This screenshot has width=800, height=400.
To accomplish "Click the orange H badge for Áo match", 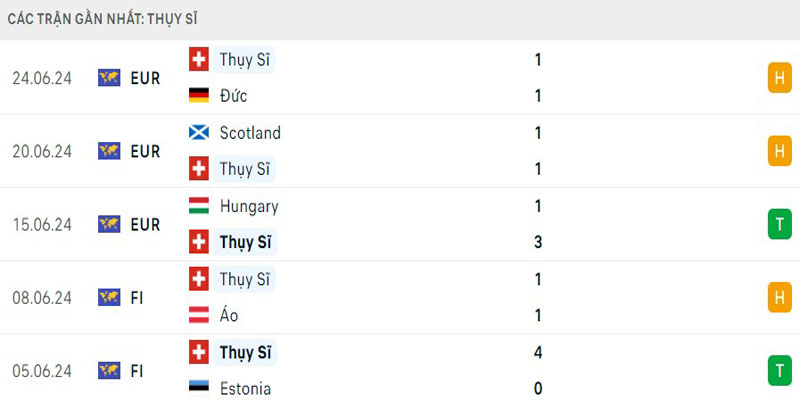I will click(780, 297).
